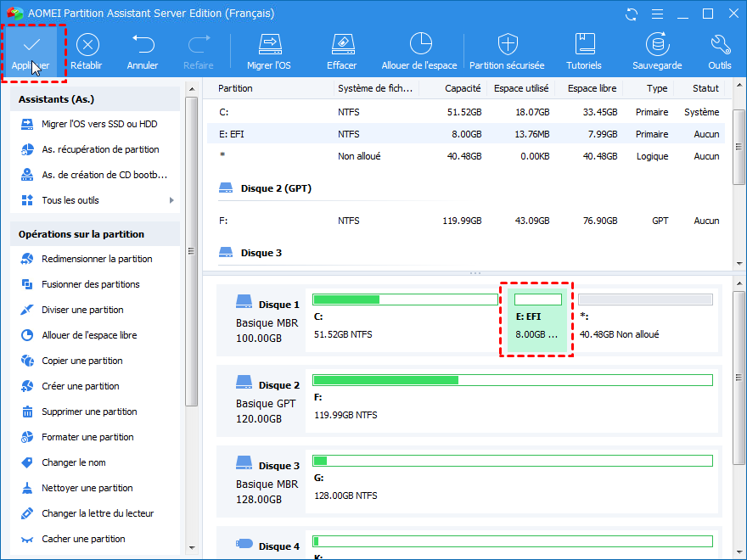The image size is (747, 560).
Task: Select Redimensionner la partition operation
Action: click(x=97, y=259)
